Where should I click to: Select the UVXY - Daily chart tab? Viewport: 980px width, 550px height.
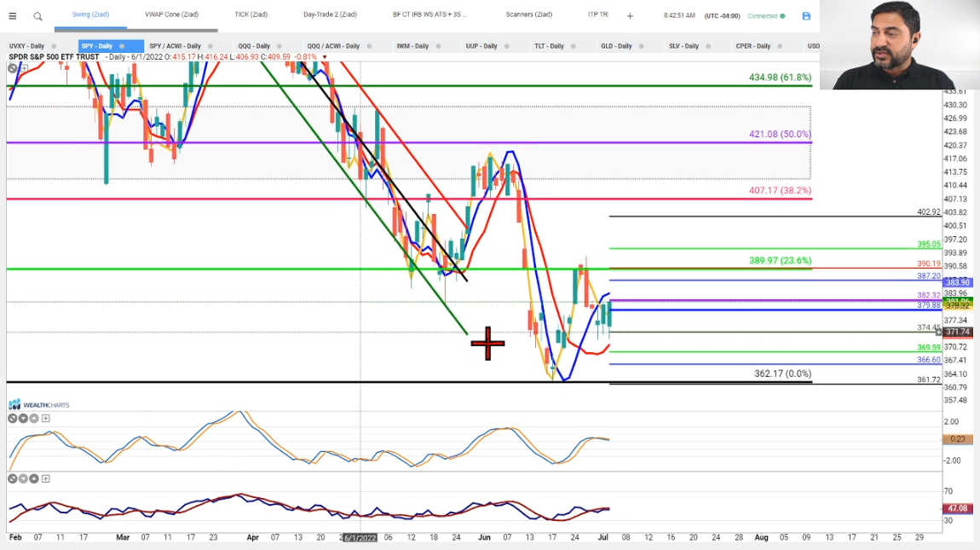27,46
